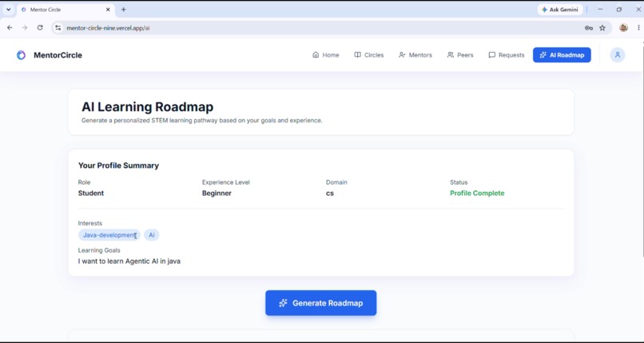Open a new browser tab
Image resolution: width=644 pixels, height=343 pixels.
point(123,10)
